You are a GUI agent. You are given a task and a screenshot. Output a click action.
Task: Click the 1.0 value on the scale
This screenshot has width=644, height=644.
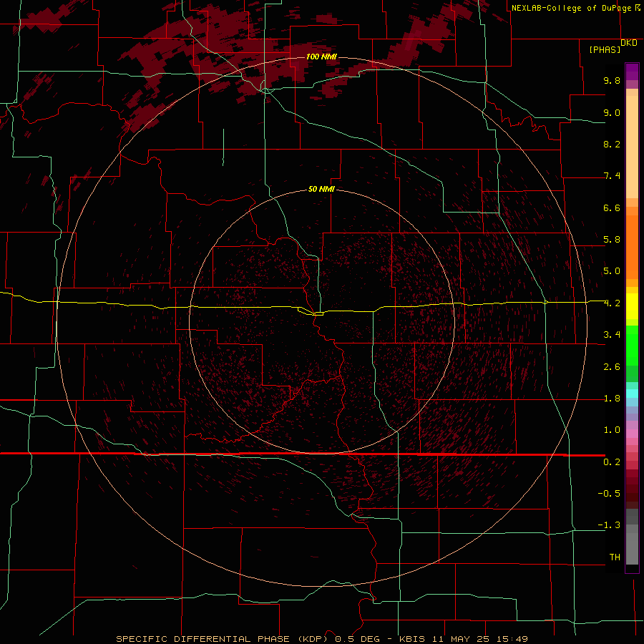pos(612,430)
